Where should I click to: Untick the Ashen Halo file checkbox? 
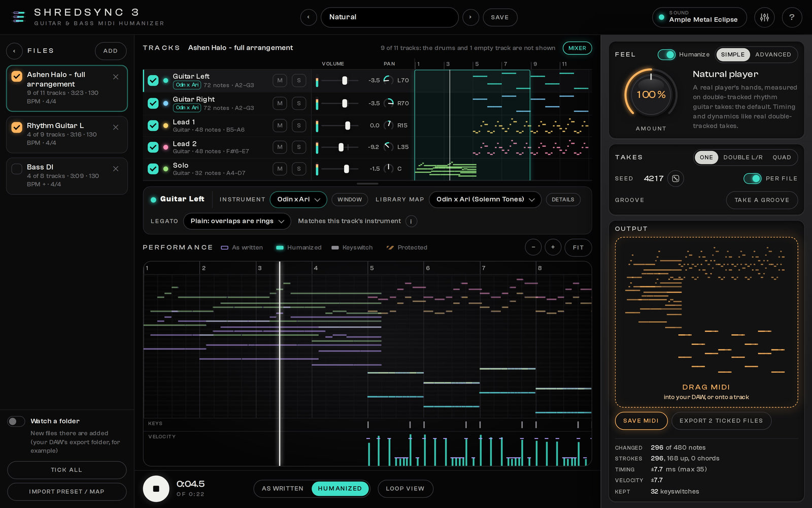17,76
